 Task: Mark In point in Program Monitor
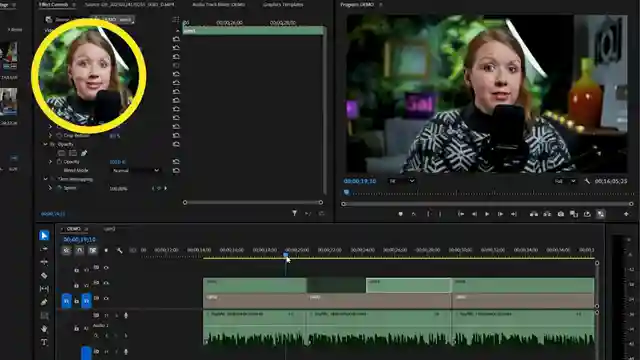pyautogui.click(x=428, y=214)
